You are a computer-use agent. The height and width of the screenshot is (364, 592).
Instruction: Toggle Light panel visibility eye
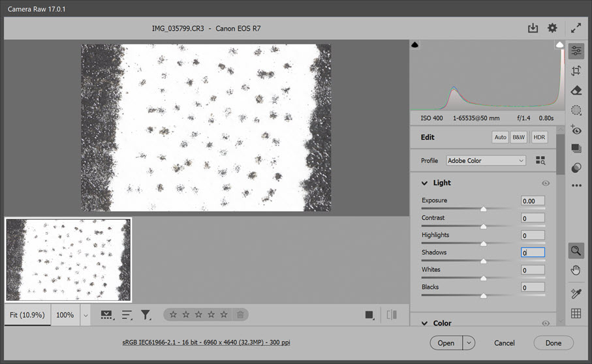pyautogui.click(x=546, y=183)
